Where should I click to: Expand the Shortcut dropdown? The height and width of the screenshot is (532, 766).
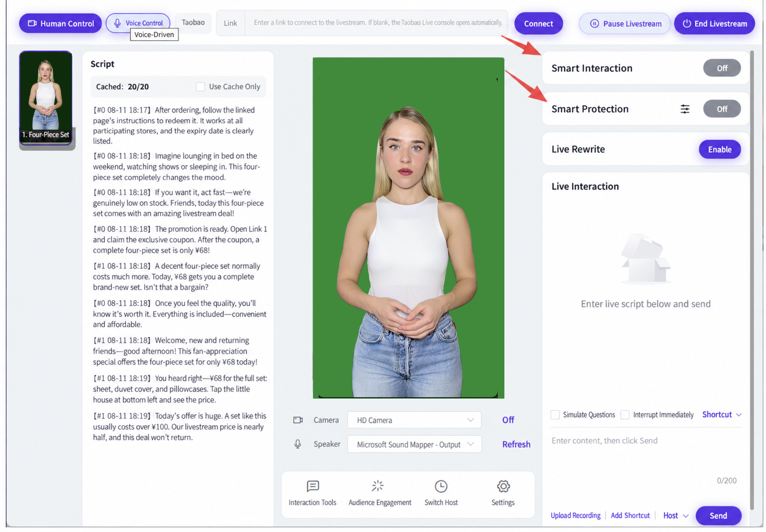pyautogui.click(x=722, y=414)
